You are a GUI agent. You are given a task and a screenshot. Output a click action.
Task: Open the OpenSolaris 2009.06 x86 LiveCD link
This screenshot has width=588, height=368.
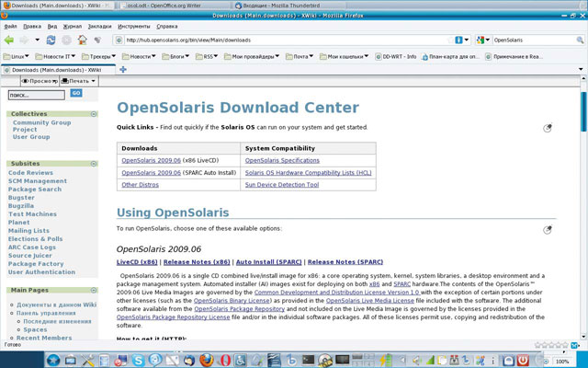click(x=151, y=160)
